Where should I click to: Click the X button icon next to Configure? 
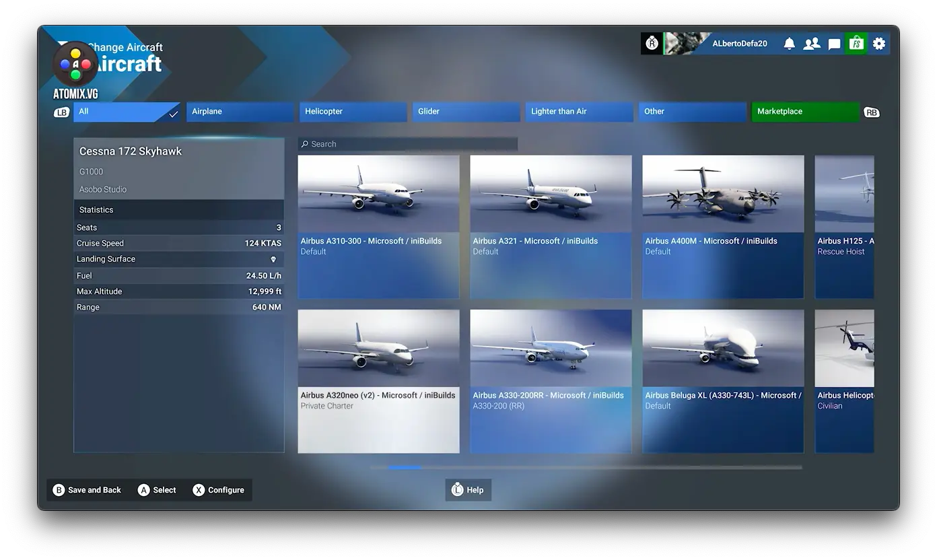click(199, 490)
